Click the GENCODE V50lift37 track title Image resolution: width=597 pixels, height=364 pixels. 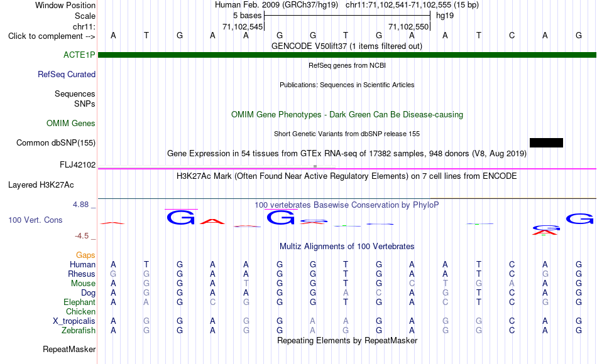[x=347, y=46]
